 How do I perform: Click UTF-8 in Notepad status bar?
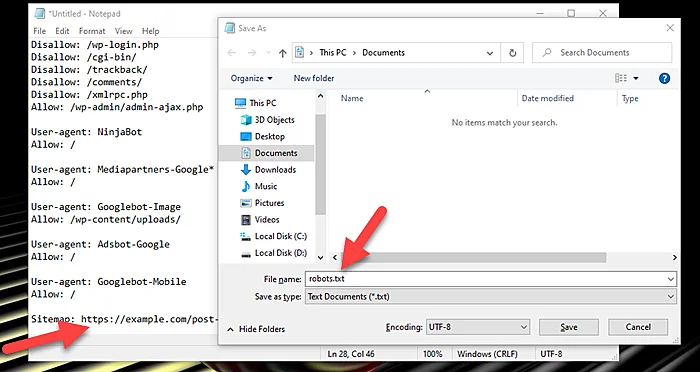pos(551,354)
